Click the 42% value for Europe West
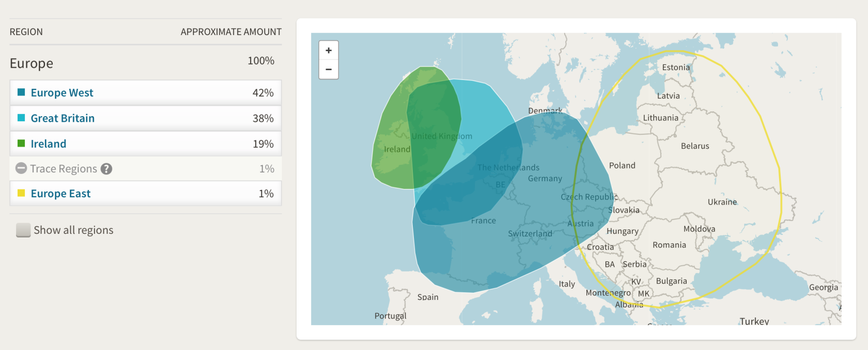 click(262, 93)
